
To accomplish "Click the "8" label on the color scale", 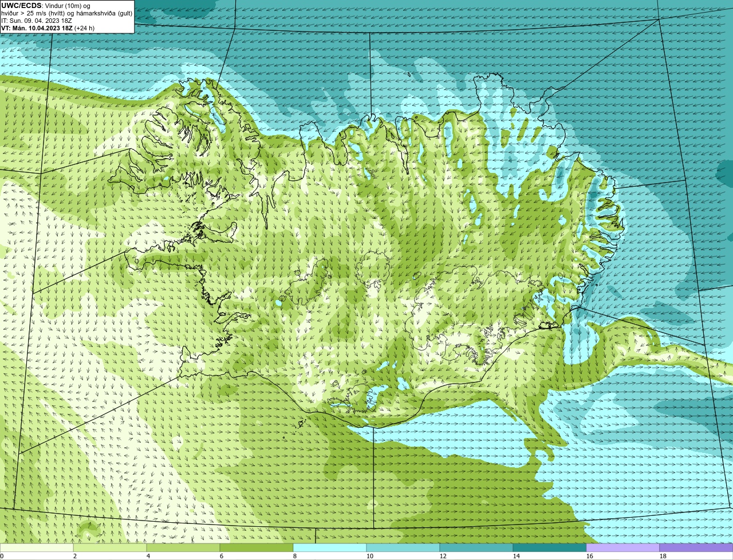I will 295,556.
